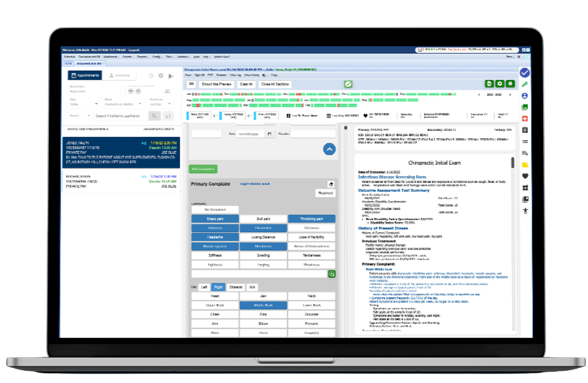
Task: Click the patient name search field
Action: point(121,116)
